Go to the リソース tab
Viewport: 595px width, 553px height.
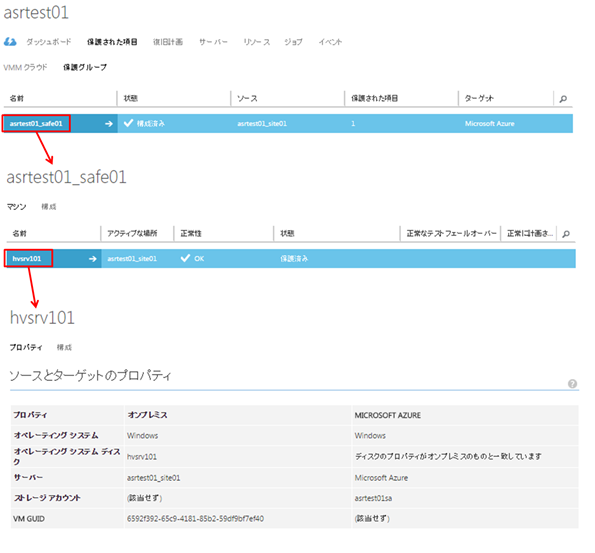(257, 42)
